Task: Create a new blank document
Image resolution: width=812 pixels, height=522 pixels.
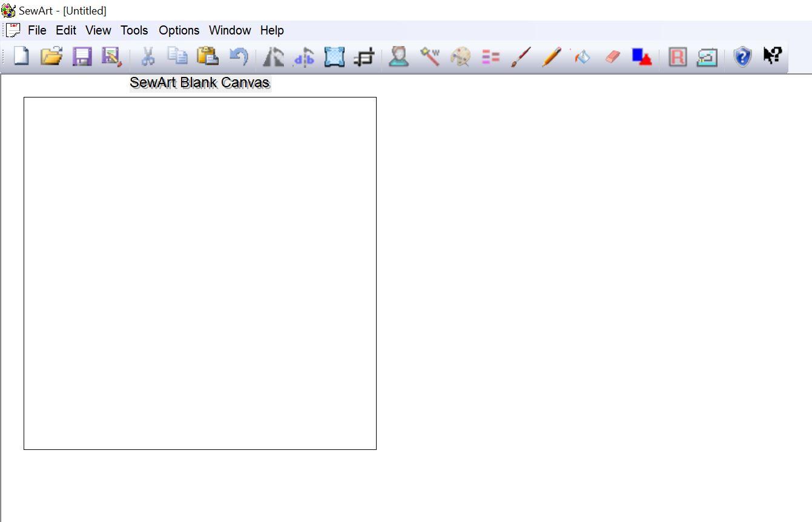Action: [x=22, y=56]
